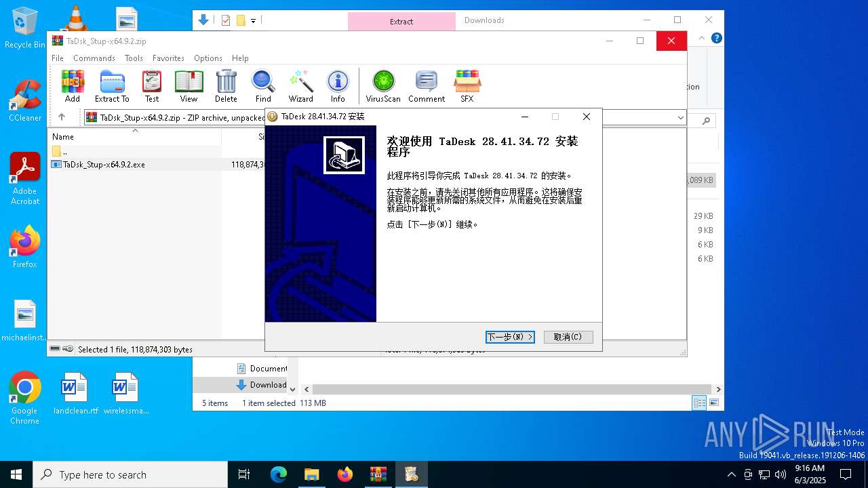The height and width of the screenshot is (488, 868).
Task: Click the 下一步(N) next button
Action: 510,337
